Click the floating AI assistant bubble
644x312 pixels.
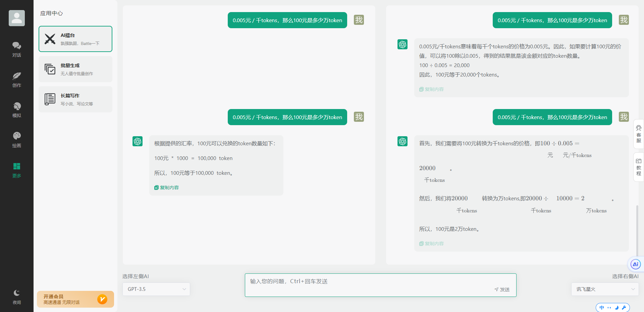636,264
